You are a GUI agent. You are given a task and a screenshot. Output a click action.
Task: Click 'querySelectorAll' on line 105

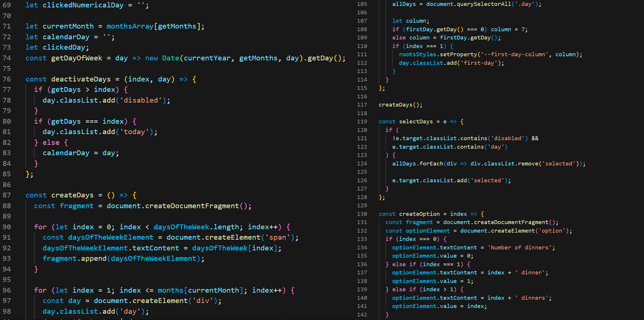484,4
